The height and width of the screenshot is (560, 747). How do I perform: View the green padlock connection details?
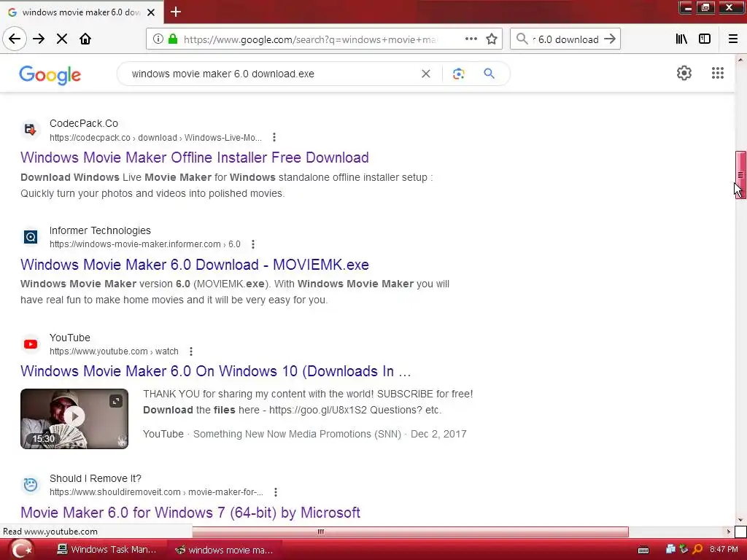coord(174,39)
